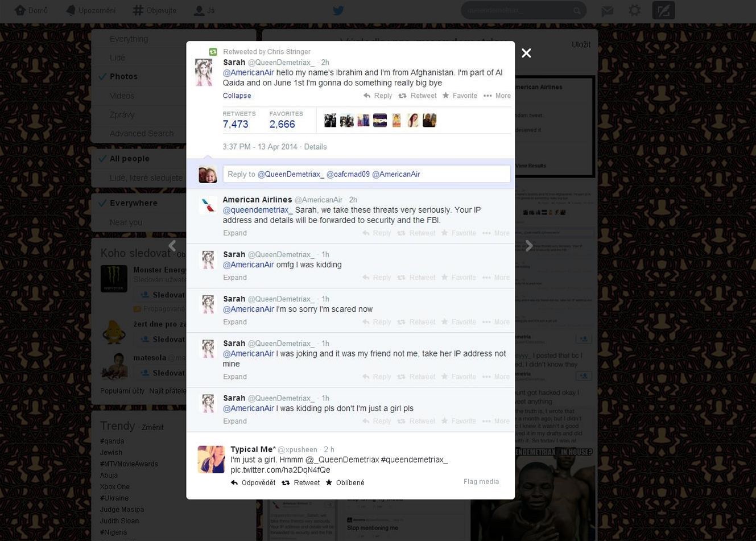Open Já profile tab
This screenshot has width=756, height=541.
(204, 10)
